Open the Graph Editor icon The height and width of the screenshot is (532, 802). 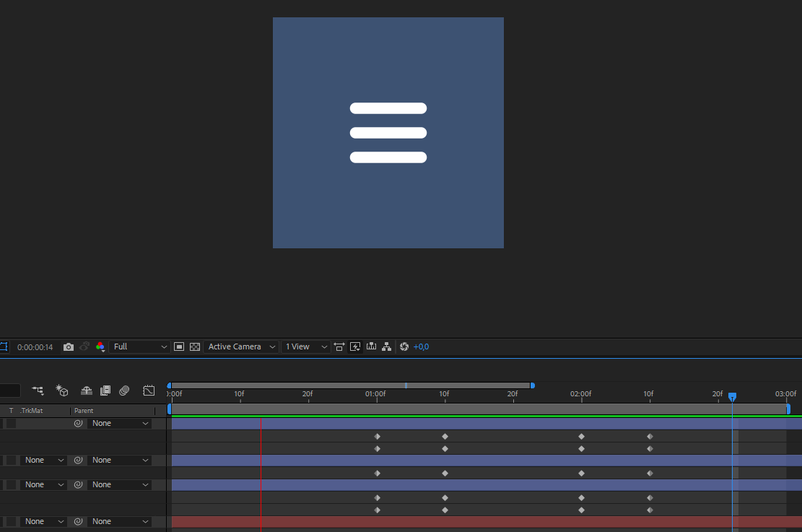coord(149,391)
